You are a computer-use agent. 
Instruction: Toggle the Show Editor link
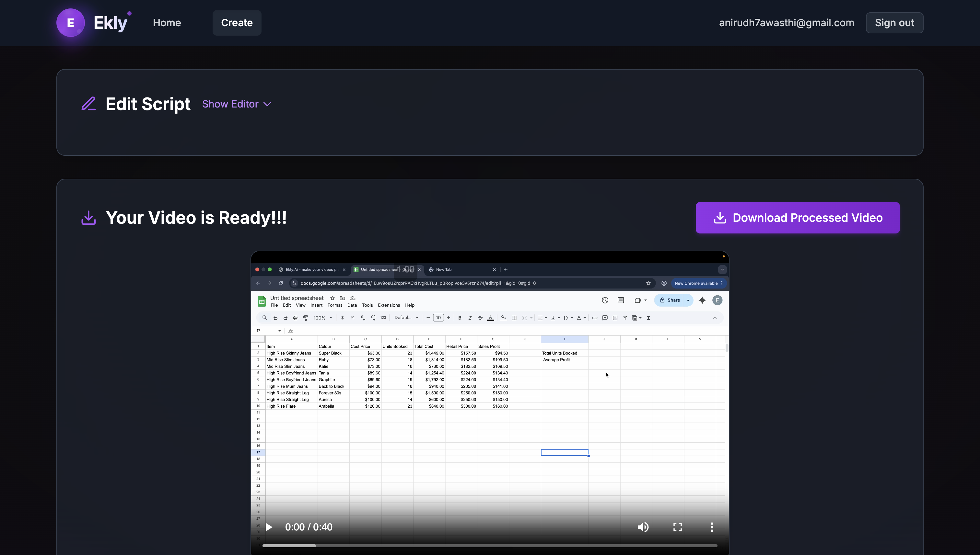point(230,104)
